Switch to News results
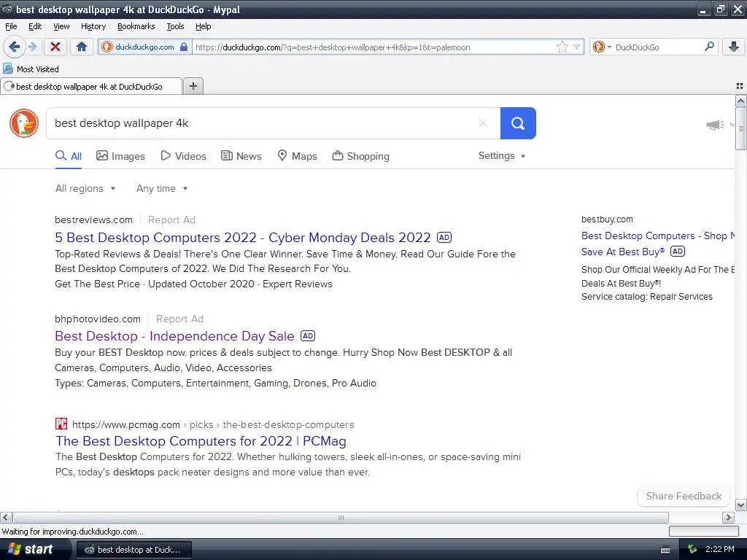747x560 pixels. (x=241, y=156)
